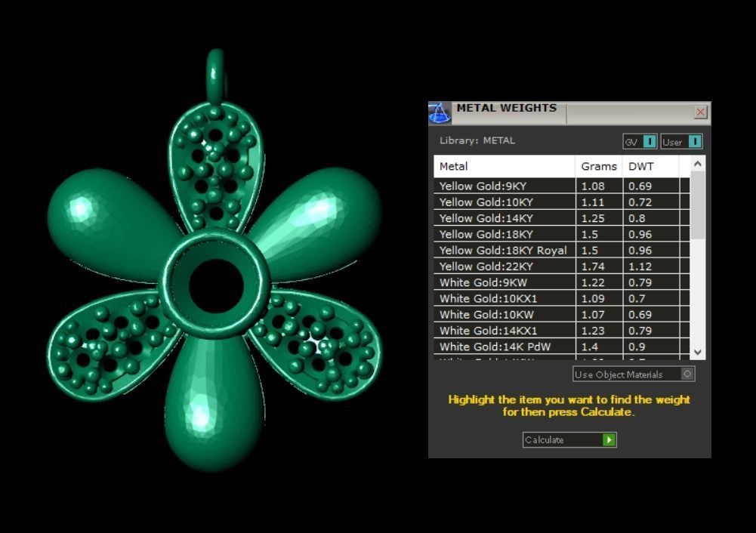Select the White Gold:9KW row

562,282
